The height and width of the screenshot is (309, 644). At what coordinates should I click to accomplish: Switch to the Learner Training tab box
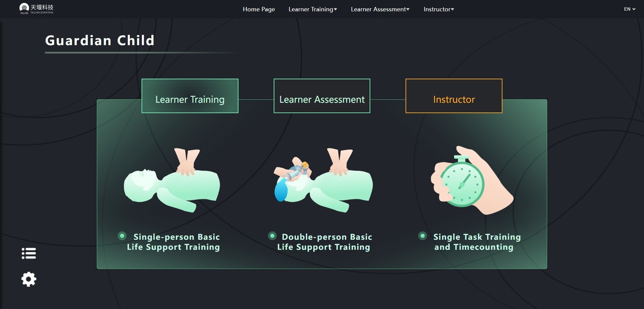190,96
